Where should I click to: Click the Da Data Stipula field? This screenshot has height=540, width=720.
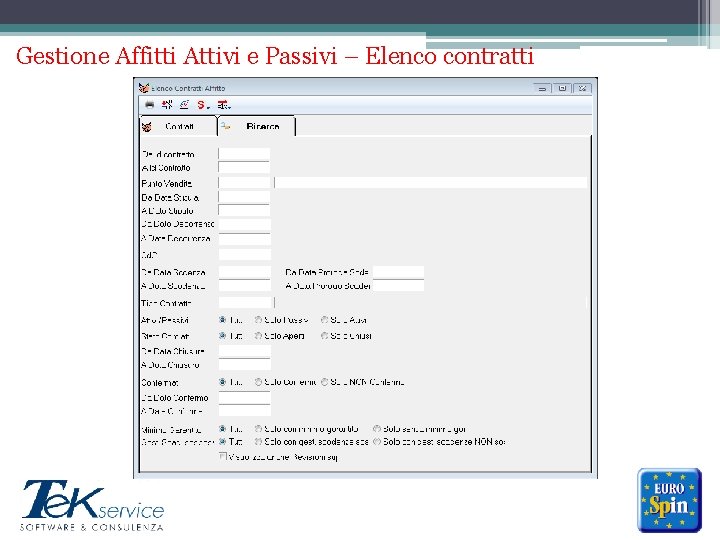click(x=244, y=197)
